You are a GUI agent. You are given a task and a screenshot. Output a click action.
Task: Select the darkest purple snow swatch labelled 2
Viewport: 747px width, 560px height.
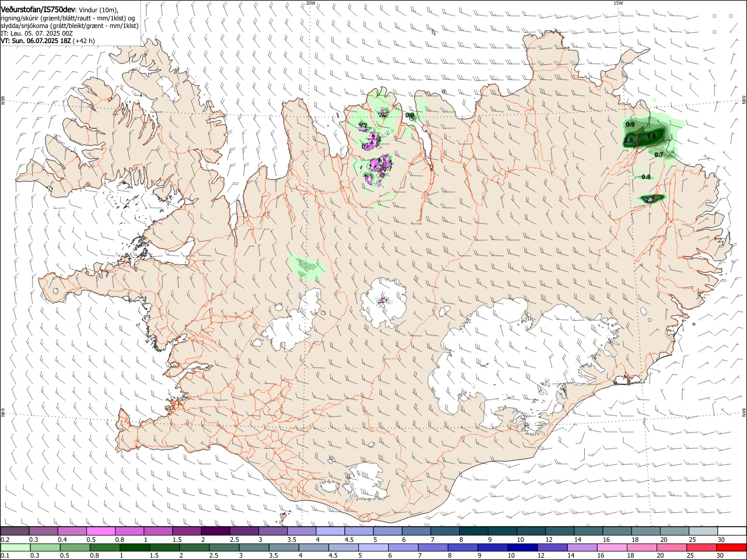(x=215, y=531)
